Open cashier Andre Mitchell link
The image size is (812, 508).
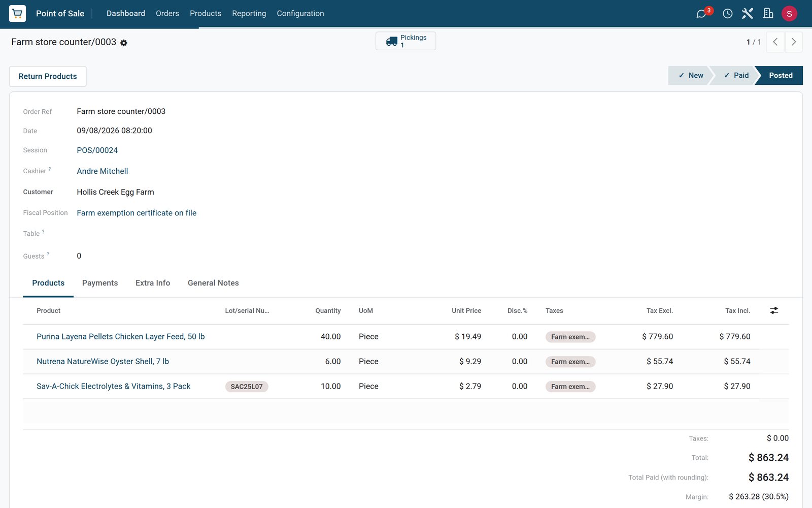(103, 171)
